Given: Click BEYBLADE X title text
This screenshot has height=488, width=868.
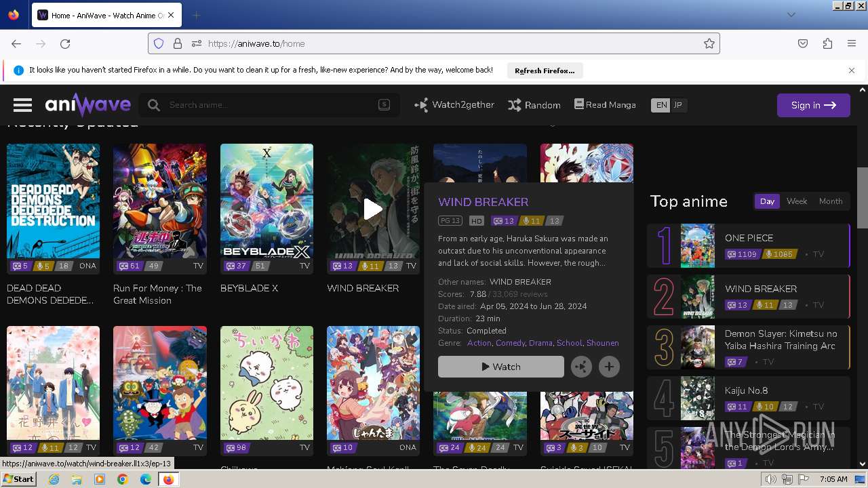Looking at the screenshot, I should [x=249, y=288].
